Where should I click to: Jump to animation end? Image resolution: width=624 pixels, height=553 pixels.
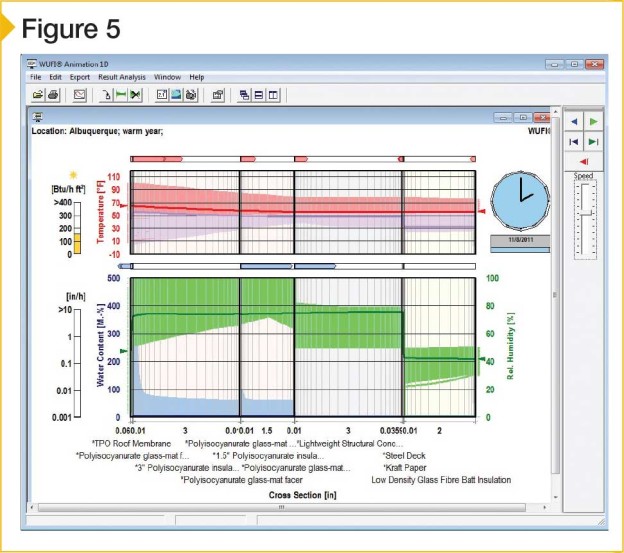[593, 142]
